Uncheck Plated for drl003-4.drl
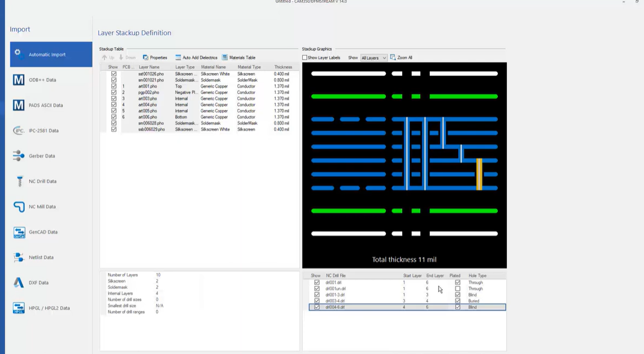 click(457, 301)
